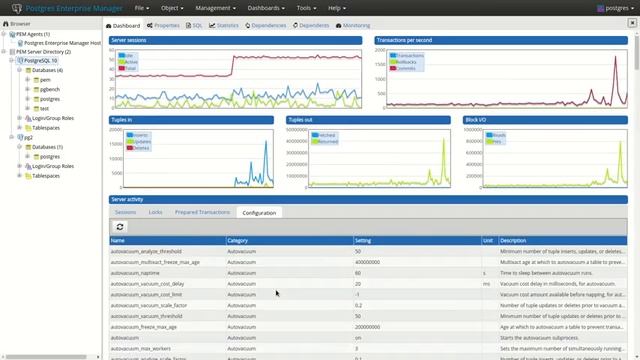Click the vertical scrollbar of the dashboard

(x=637, y=53)
